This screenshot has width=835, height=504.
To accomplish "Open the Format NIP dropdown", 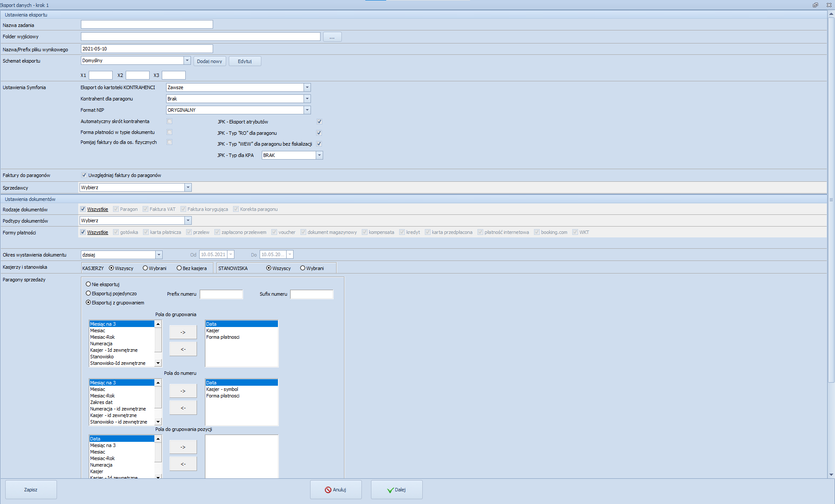I will 307,110.
